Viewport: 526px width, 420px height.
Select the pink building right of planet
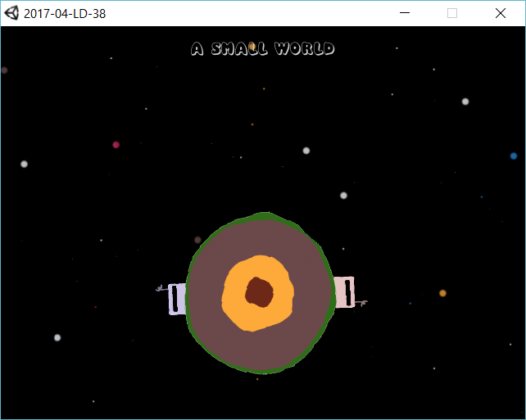pos(344,292)
